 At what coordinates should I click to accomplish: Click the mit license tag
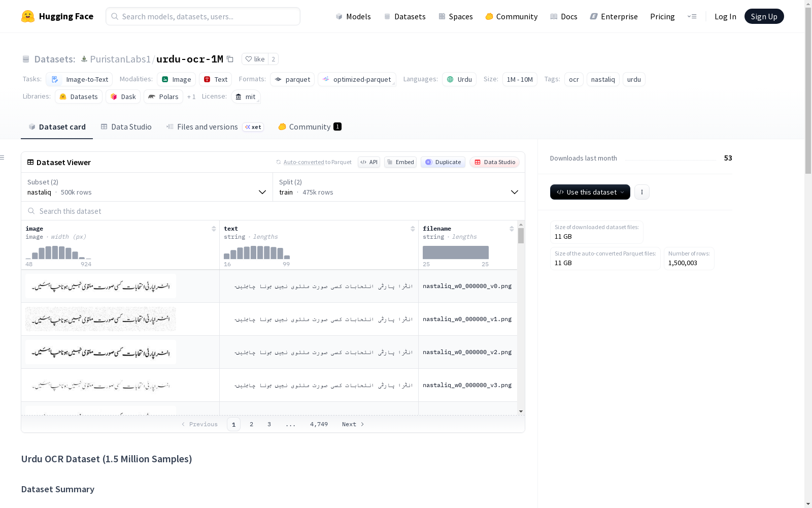click(x=246, y=97)
